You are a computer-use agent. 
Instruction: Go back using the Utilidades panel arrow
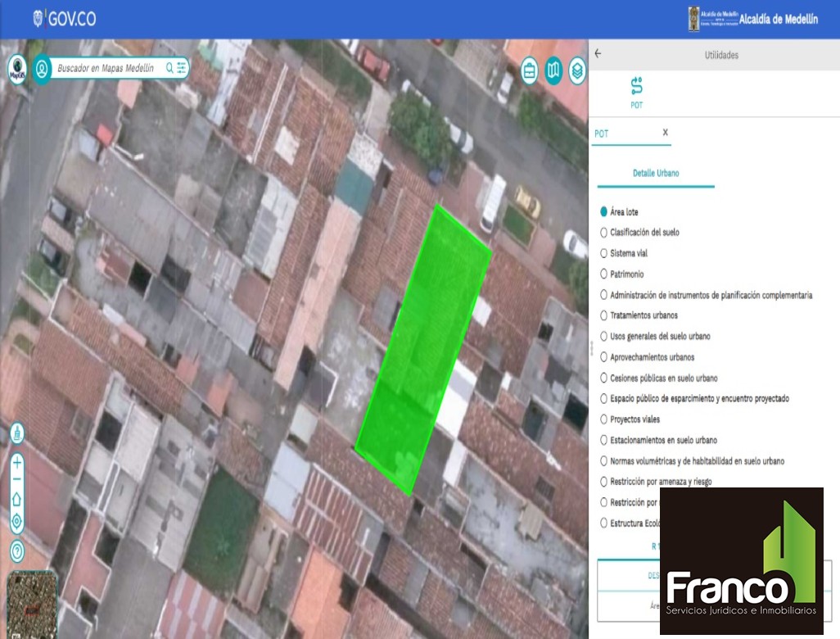click(598, 54)
